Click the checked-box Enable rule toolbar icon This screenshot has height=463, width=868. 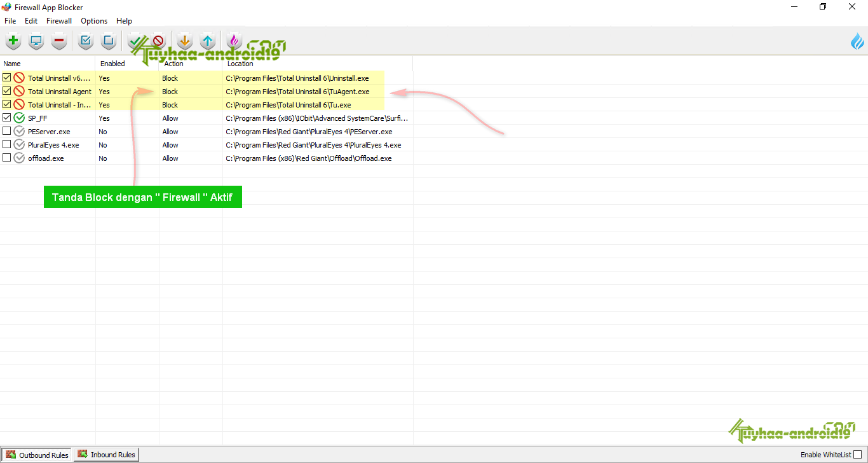(86, 42)
